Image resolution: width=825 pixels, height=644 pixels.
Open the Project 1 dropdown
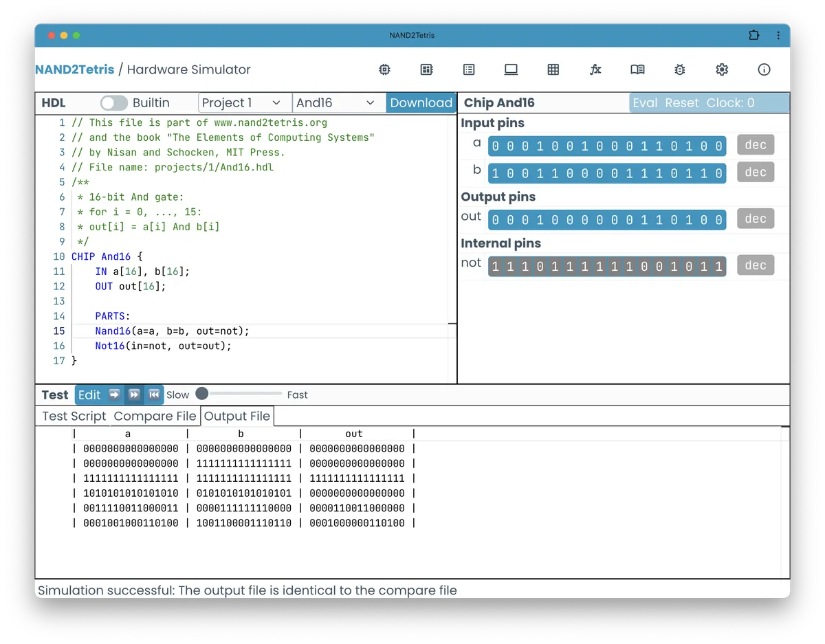tap(245, 103)
